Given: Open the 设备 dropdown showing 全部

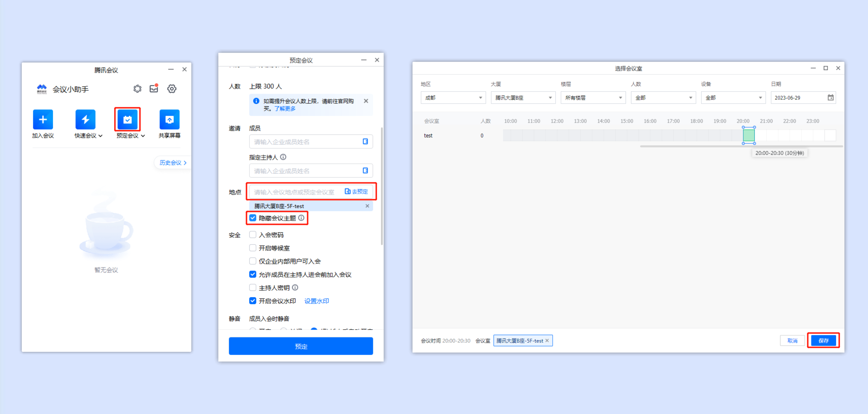Looking at the screenshot, I should 733,98.
